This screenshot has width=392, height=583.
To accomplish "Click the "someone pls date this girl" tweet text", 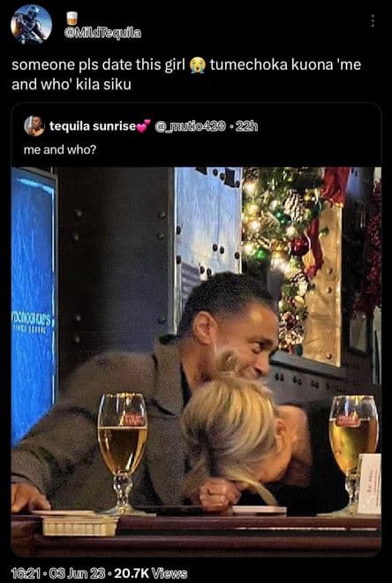I will 98,64.
